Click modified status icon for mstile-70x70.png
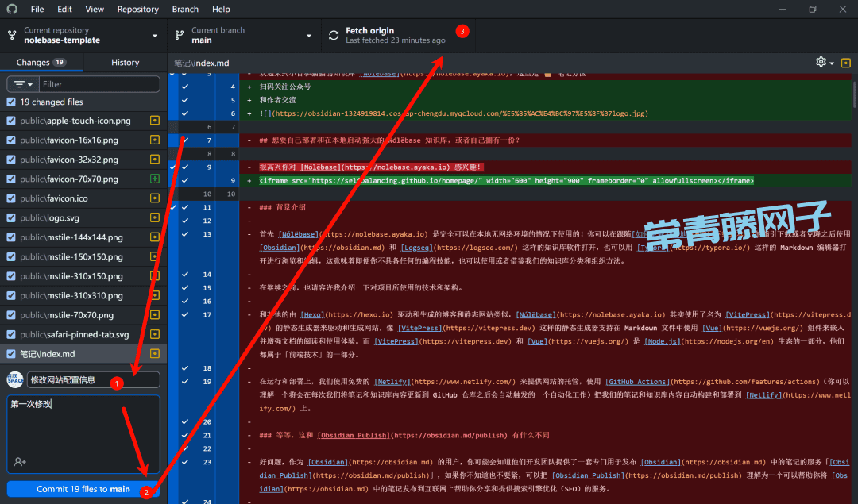This screenshot has height=504, width=858. [x=155, y=315]
